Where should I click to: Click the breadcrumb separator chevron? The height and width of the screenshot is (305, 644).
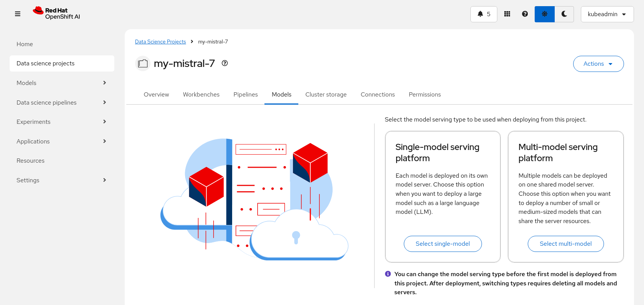point(192,42)
